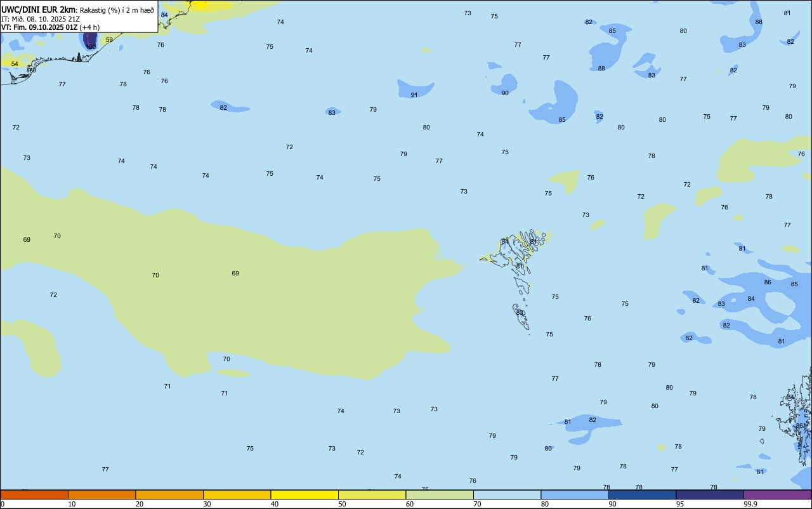Image resolution: width=812 pixels, height=509 pixels.
Task: Click the 70–80 pale blue legend swatch
Action: [507, 494]
